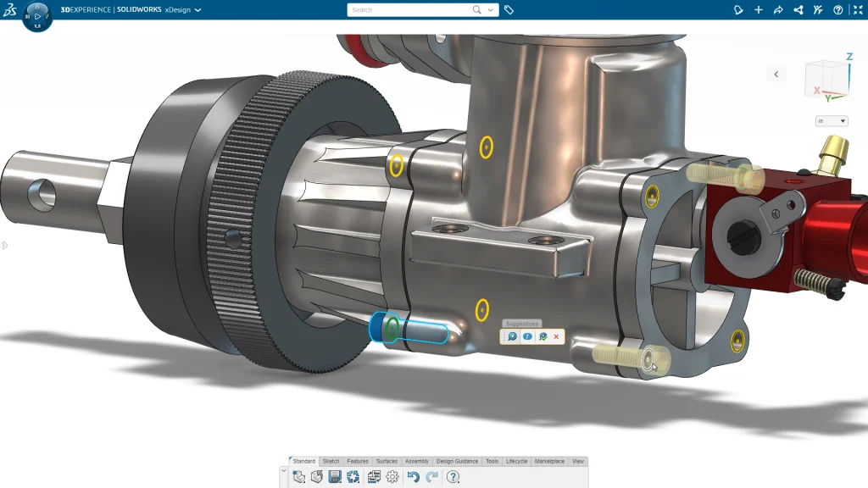Toggle fullscreen with the collapse arrows icon
Image resolution: width=868 pixels, height=488 pixels.
857,10
